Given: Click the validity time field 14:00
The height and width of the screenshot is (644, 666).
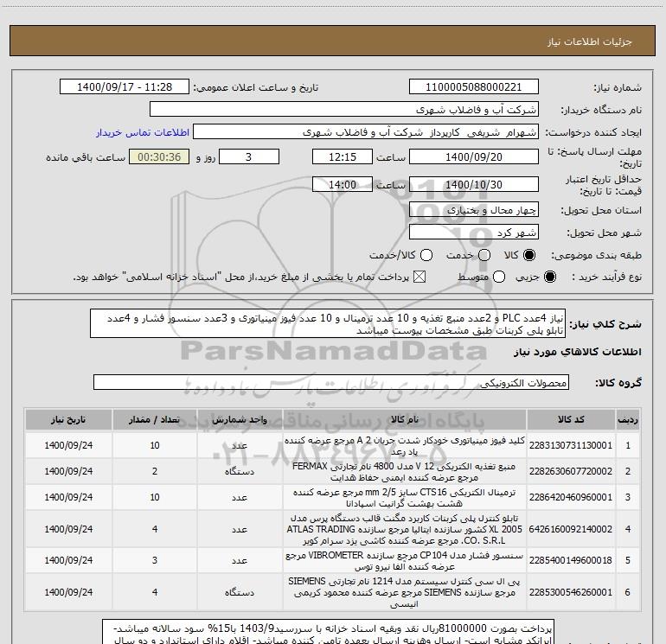Looking at the screenshot, I should click(343, 184).
